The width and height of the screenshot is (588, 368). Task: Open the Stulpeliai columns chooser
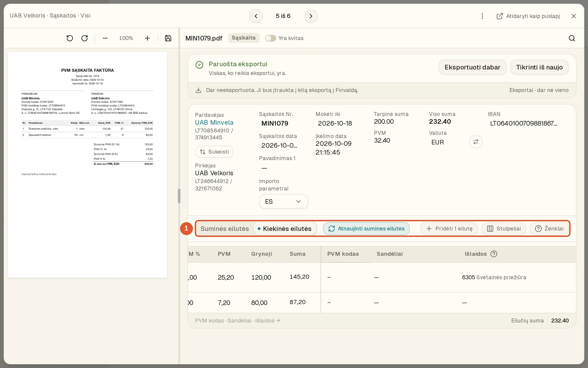[504, 229]
